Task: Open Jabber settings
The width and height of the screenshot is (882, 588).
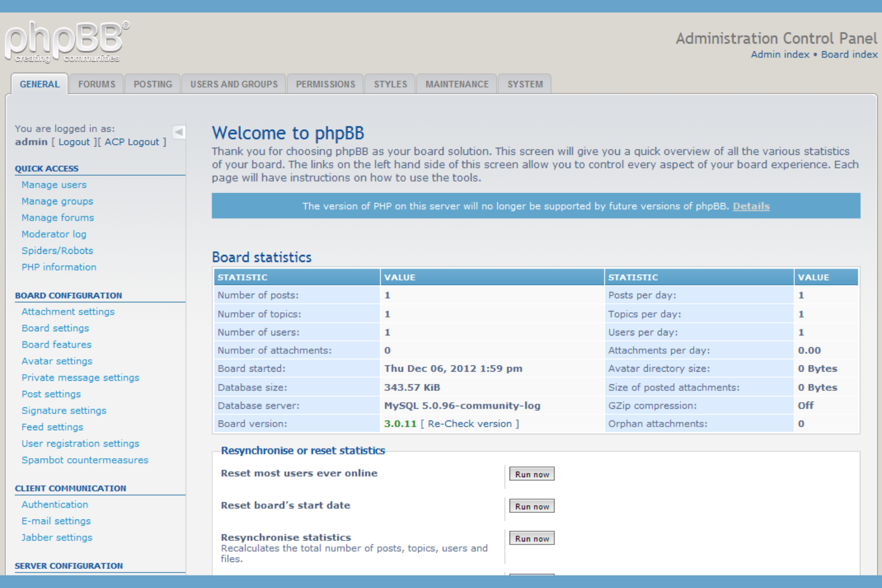Action: point(57,537)
